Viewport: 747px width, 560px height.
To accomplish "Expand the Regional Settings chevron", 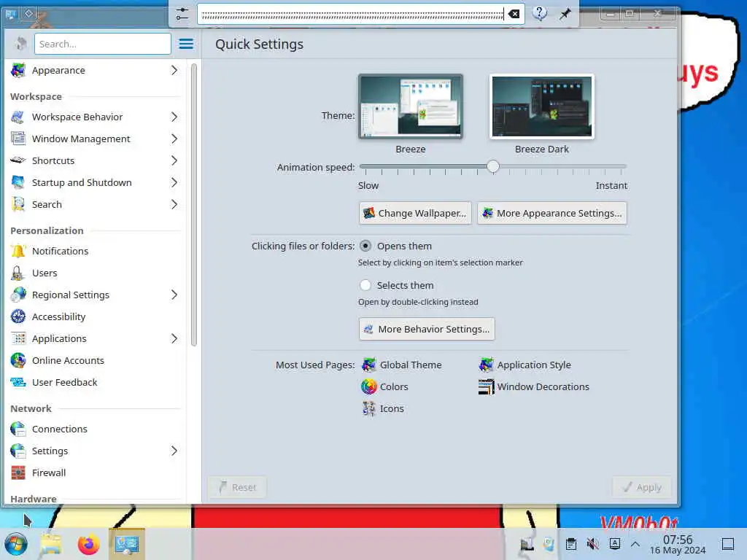I will click(x=174, y=295).
